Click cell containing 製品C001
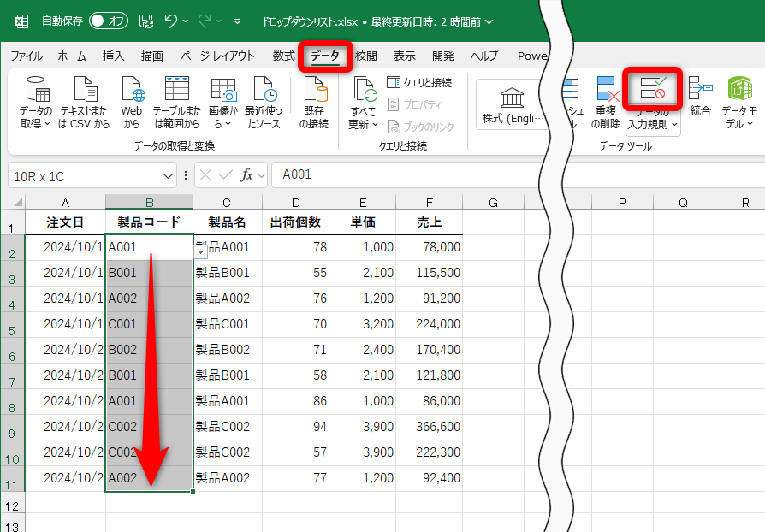Viewport: 765px width, 532px height. point(228,324)
